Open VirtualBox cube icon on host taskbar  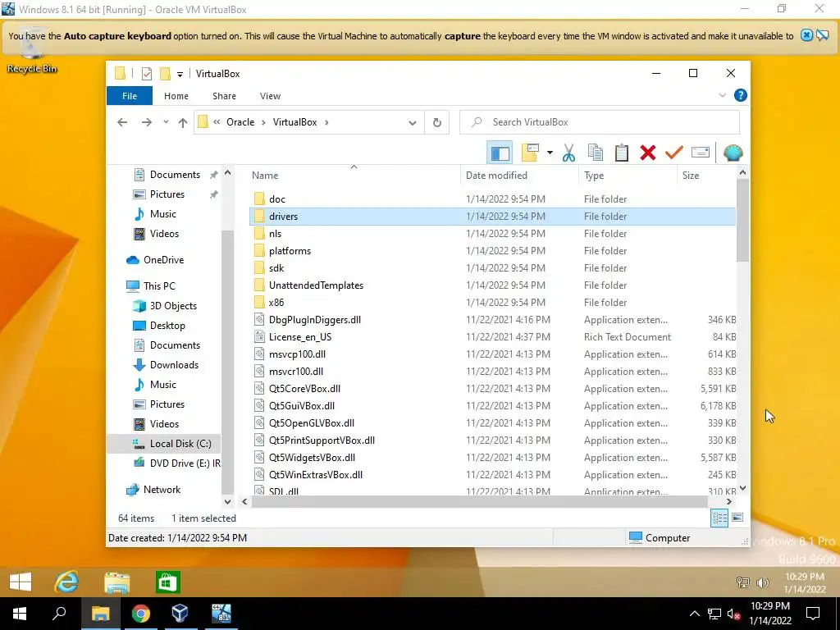click(180, 614)
